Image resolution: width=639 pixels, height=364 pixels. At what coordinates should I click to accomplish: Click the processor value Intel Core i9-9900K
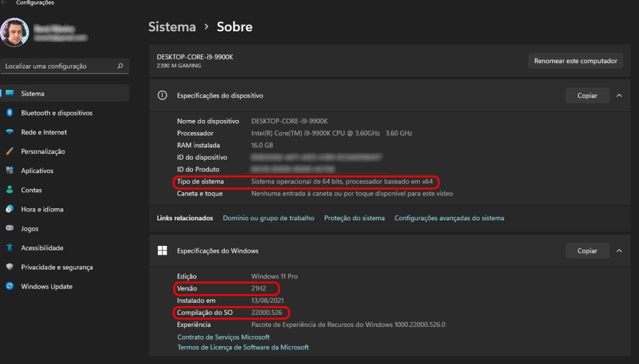point(331,133)
